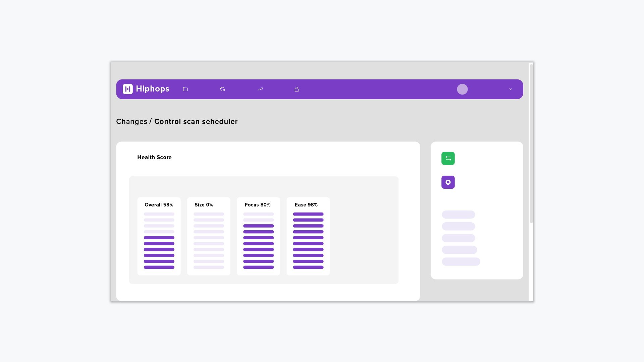The height and width of the screenshot is (362, 644).
Task: Select the Size 0% score card
Action: 209,236
